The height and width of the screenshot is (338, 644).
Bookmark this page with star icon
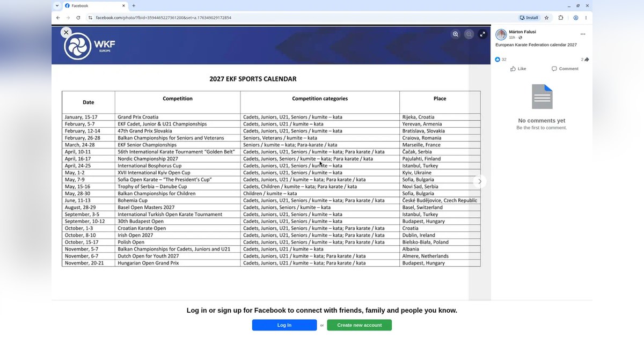546,18
